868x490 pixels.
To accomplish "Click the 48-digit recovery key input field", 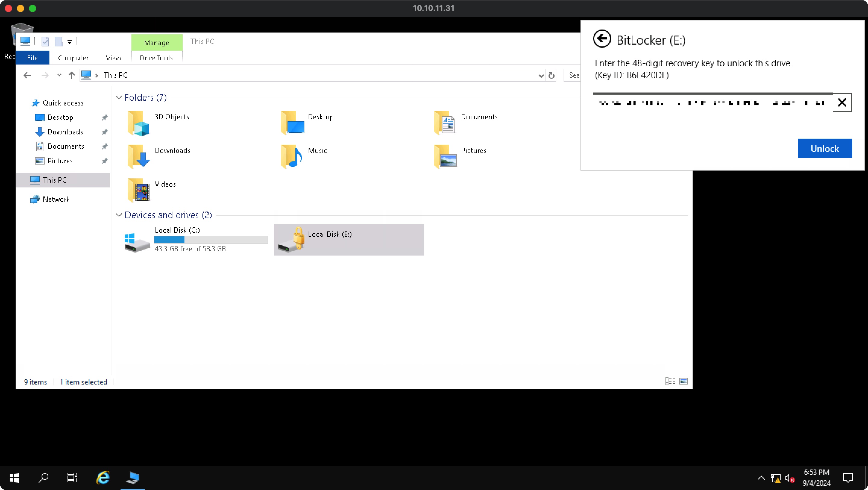I will click(x=712, y=102).
